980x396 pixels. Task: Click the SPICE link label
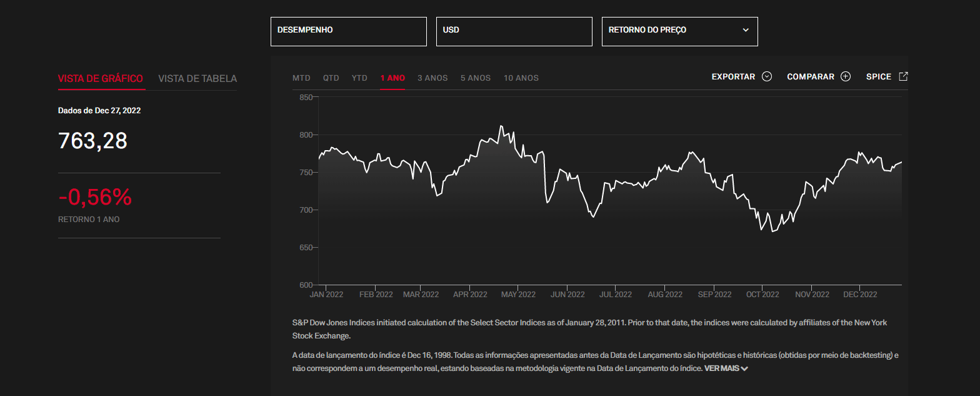click(x=878, y=77)
